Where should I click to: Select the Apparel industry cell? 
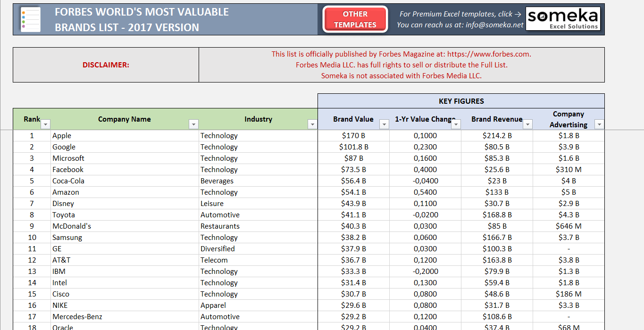[258, 305]
